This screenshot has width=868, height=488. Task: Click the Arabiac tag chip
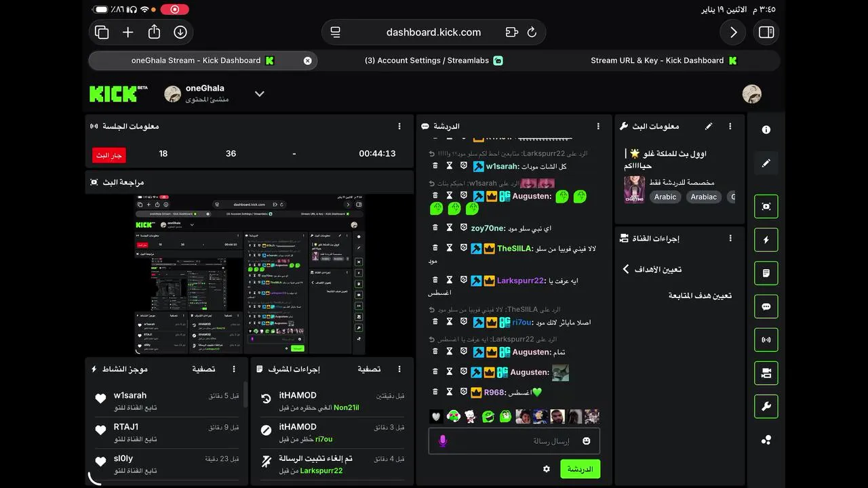703,197
